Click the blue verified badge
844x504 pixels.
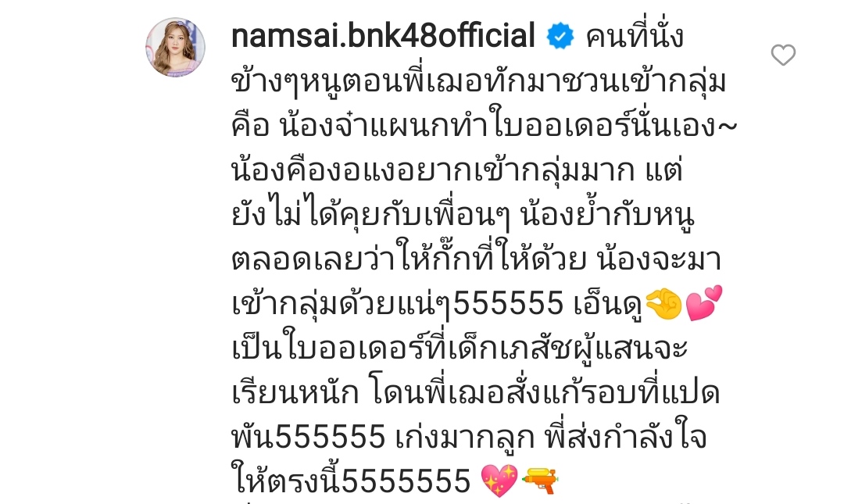click(560, 37)
